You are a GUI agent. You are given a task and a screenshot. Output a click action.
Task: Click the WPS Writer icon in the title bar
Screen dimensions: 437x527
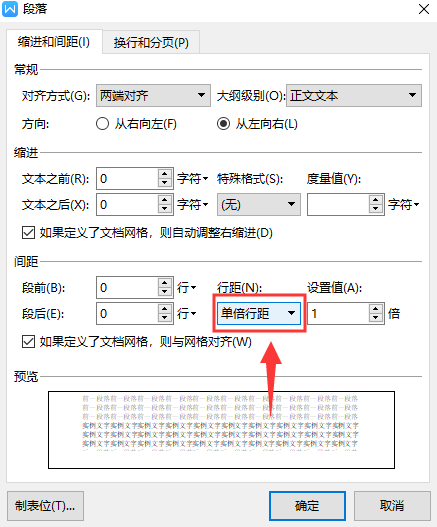point(10,9)
